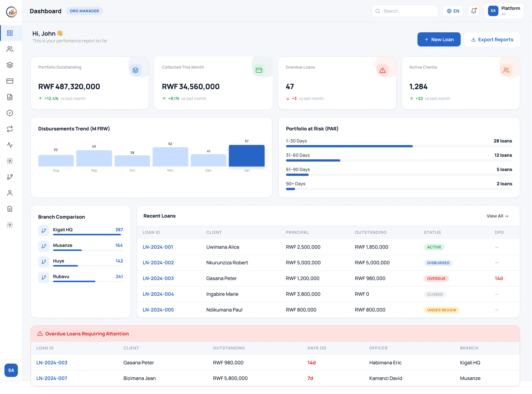532x394 pixels.
Task: Open the Platform account switcher dropdown
Action: click(x=504, y=11)
